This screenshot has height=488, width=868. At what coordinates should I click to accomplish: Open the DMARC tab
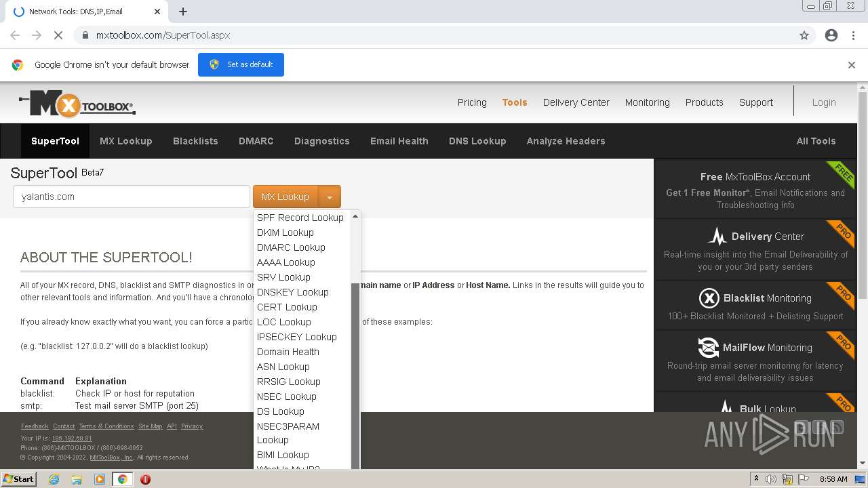pyautogui.click(x=256, y=141)
